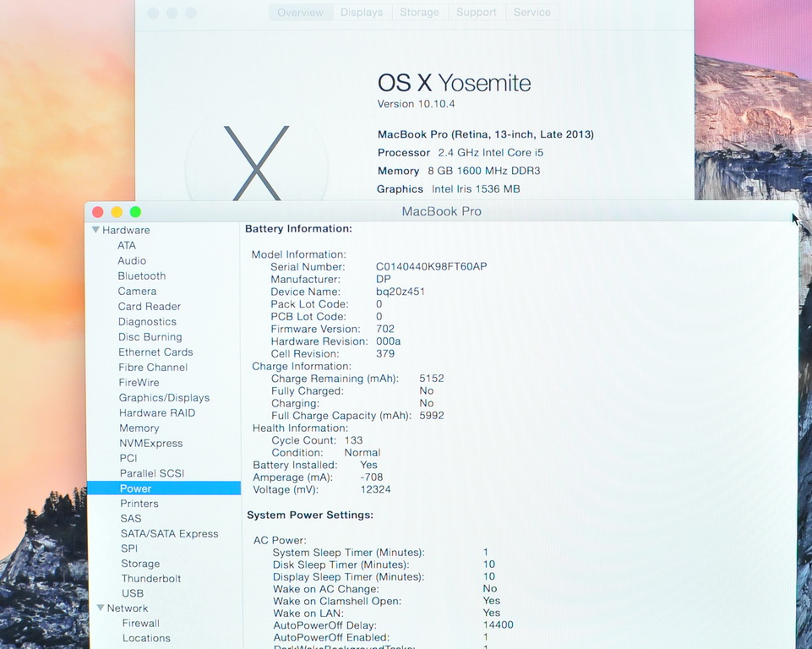Open the Displays tab in About window

tap(362, 13)
